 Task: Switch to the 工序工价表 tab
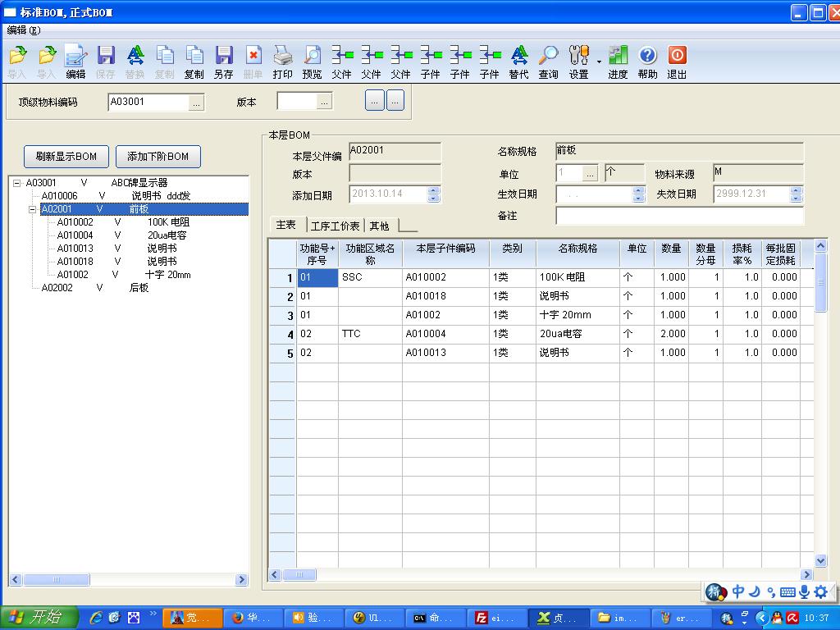[335, 226]
